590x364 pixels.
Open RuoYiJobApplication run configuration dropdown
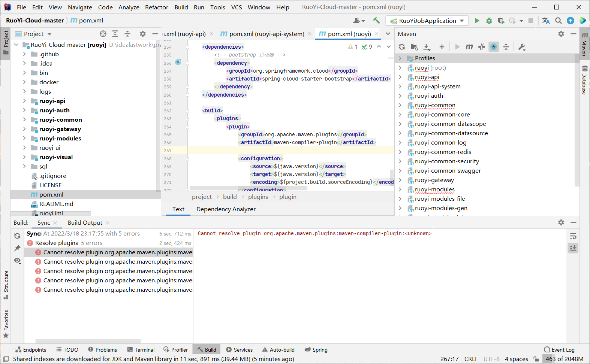pyautogui.click(x=427, y=21)
